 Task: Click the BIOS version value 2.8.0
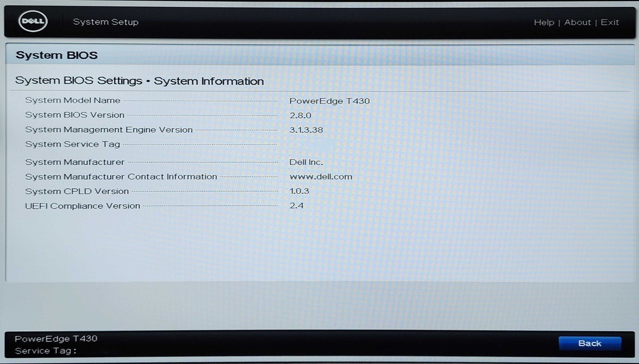coord(300,115)
